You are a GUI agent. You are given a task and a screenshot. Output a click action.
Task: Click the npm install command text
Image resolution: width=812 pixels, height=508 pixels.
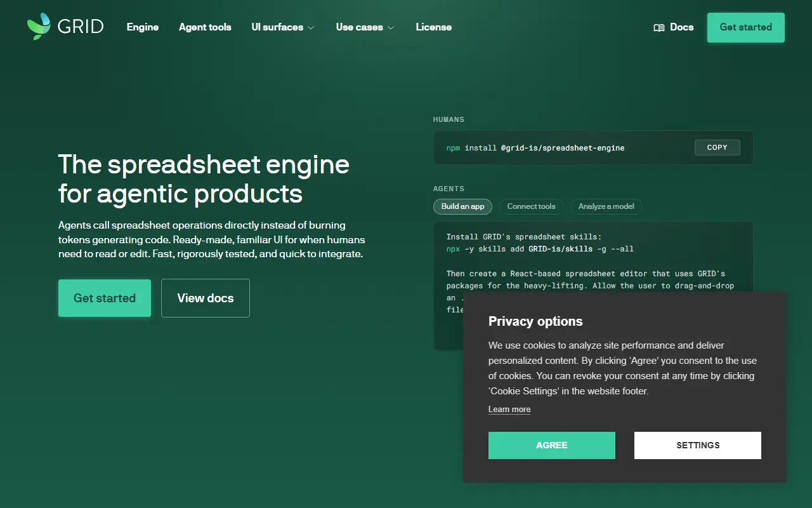535,148
